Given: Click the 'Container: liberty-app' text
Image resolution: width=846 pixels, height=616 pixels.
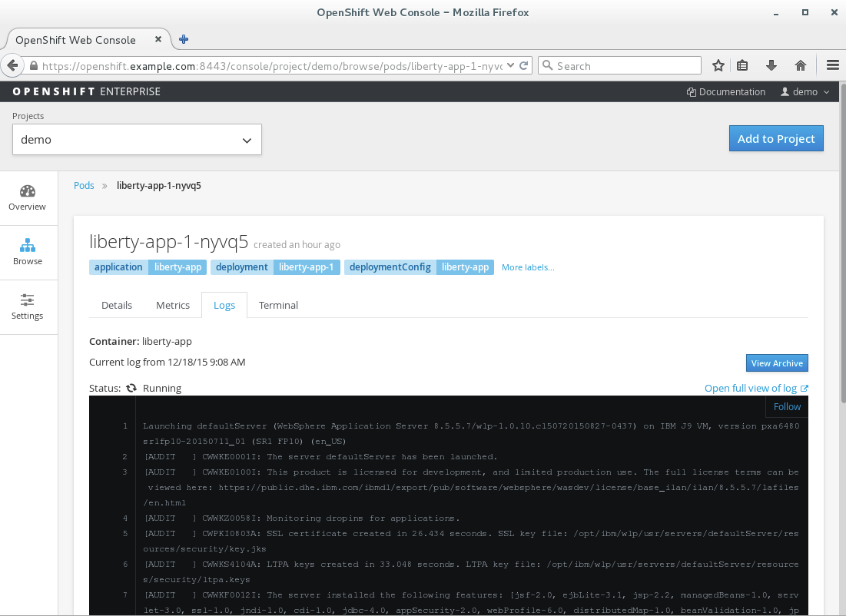Looking at the screenshot, I should pos(141,342).
